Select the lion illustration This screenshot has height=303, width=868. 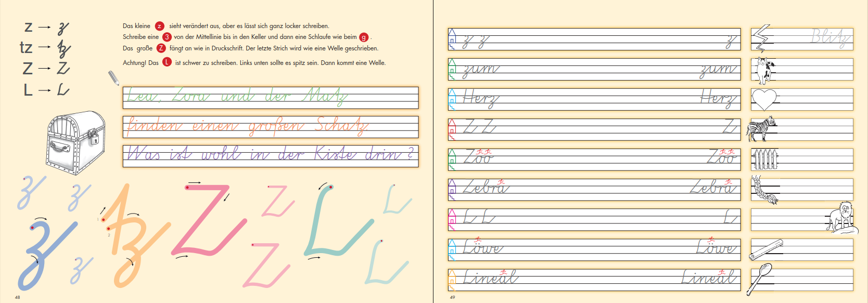840,217
